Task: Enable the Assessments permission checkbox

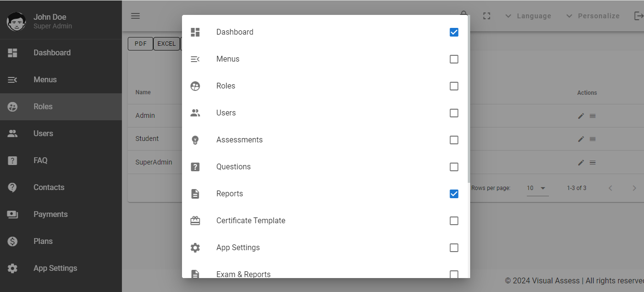Action: (x=454, y=140)
